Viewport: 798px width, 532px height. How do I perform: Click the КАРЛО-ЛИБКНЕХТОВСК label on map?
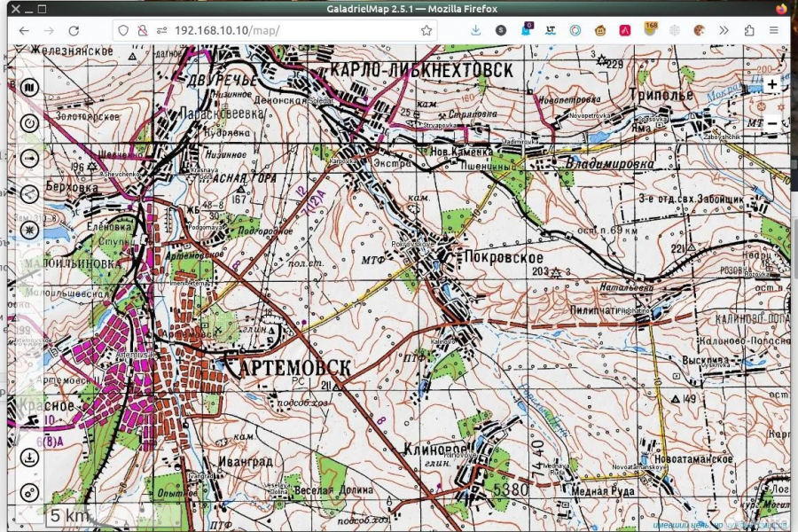[x=422, y=70]
